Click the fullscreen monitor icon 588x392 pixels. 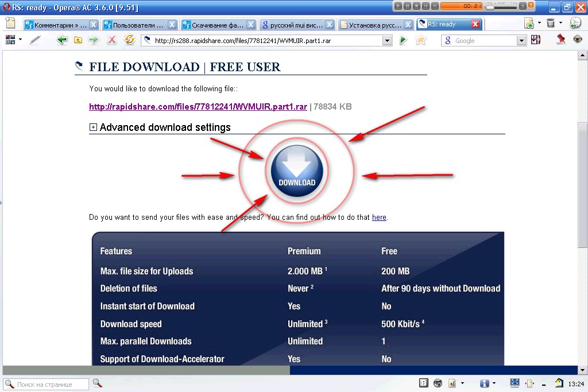pyautogui.click(x=514, y=383)
